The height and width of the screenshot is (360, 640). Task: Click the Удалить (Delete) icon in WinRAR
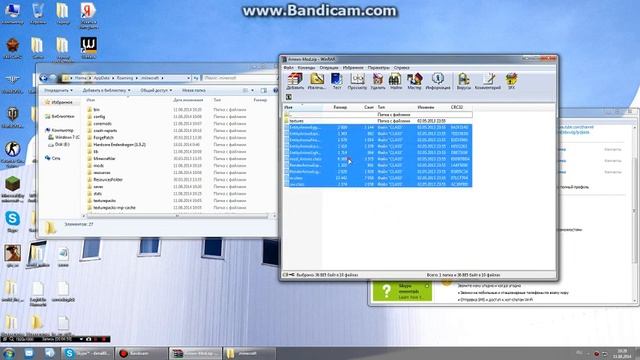tap(378, 81)
